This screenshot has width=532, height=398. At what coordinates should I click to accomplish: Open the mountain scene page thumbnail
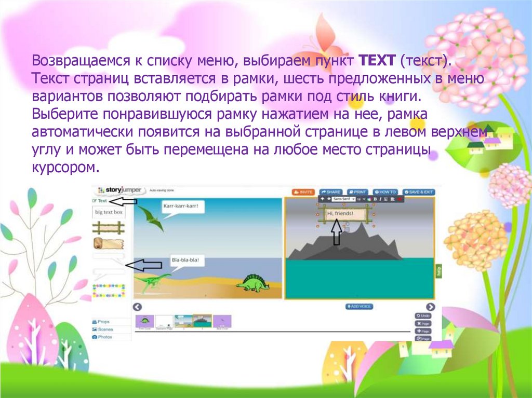click(x=202, y=321)
